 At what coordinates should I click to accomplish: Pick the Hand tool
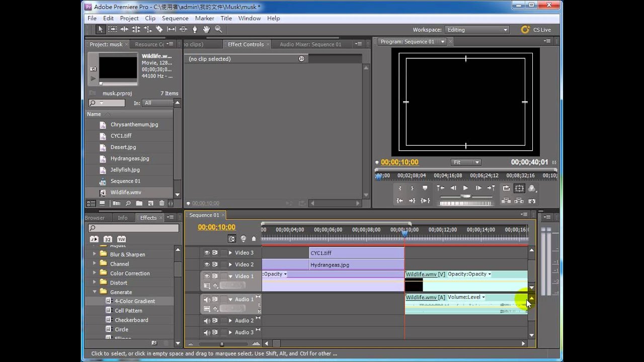click(206, 30)
